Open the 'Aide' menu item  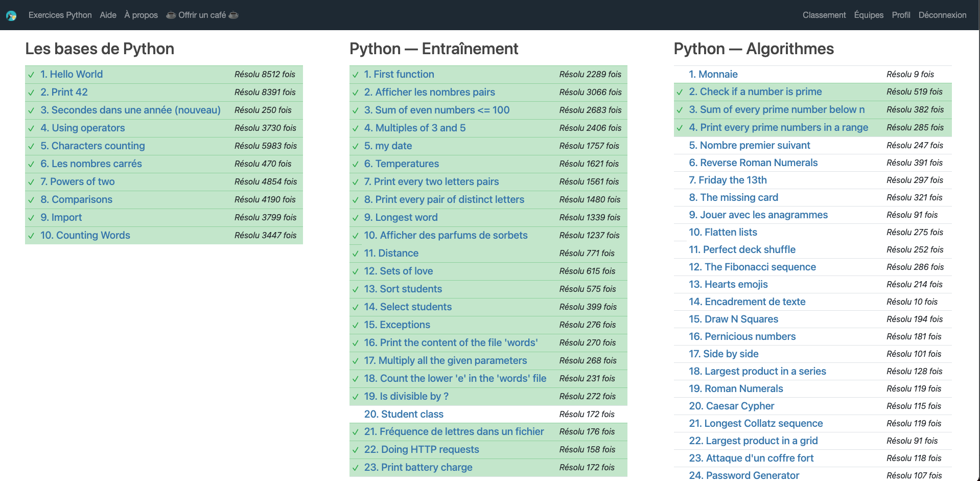pyautogui.click(x=108, y=15)
